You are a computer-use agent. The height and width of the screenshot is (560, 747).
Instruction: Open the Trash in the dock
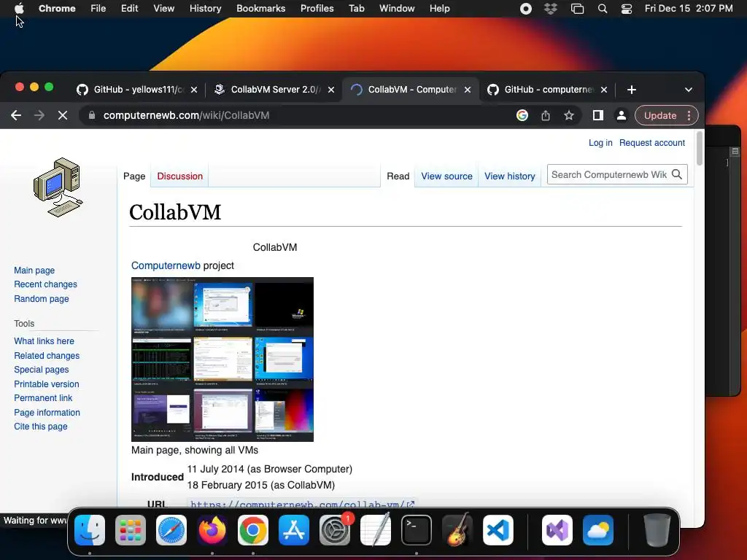pos(657,530)
